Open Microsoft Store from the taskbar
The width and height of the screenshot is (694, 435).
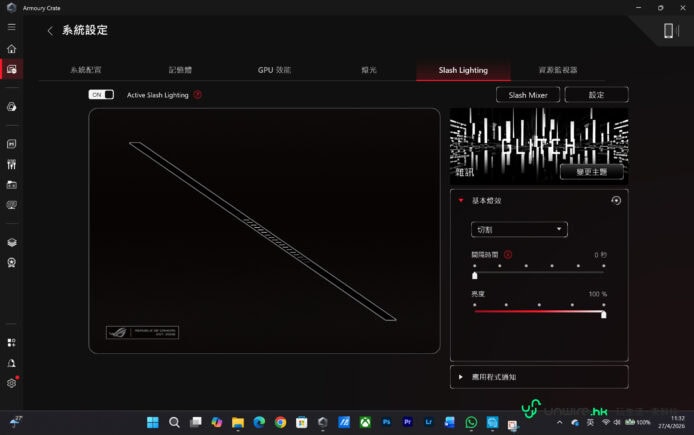coord(301,423)
